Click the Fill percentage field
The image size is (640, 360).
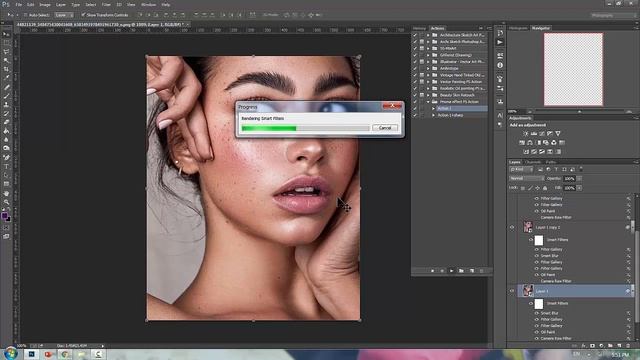[569, 188]
